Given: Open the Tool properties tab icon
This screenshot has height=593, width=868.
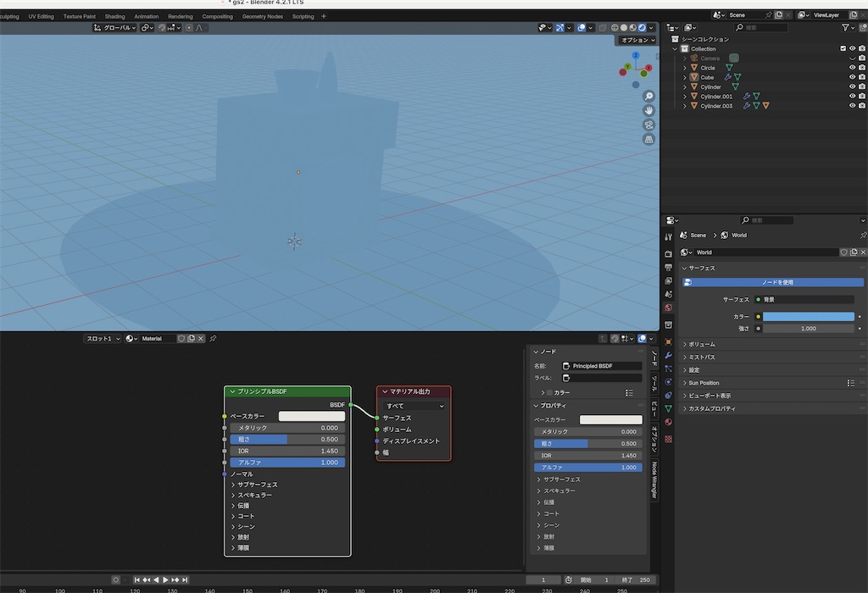Looking at the screenshot, I should (x=668, y=236).
